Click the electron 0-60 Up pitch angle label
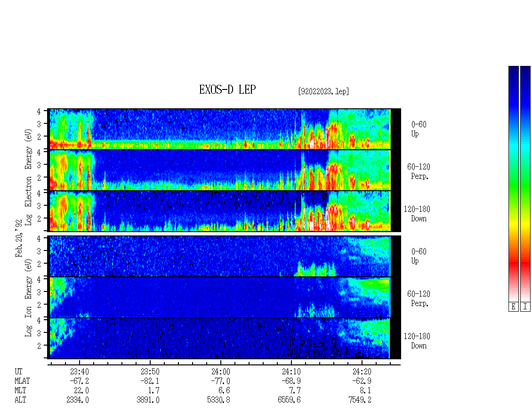 pos(419,129)
